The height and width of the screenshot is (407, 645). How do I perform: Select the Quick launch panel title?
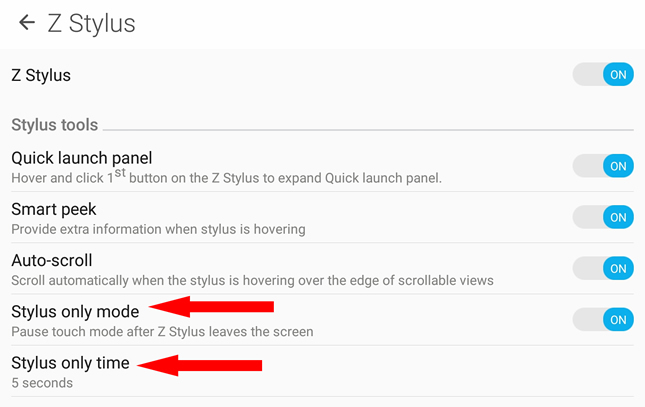click(x=81, y=158)
